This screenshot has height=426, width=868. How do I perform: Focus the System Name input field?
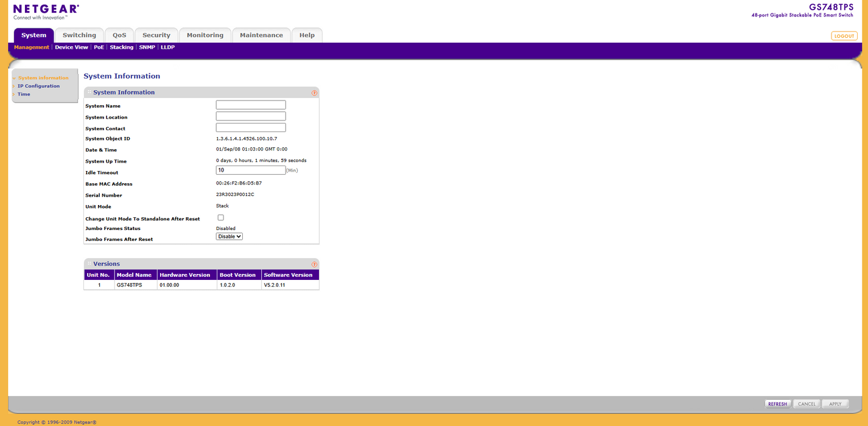[x=251, y=105]
